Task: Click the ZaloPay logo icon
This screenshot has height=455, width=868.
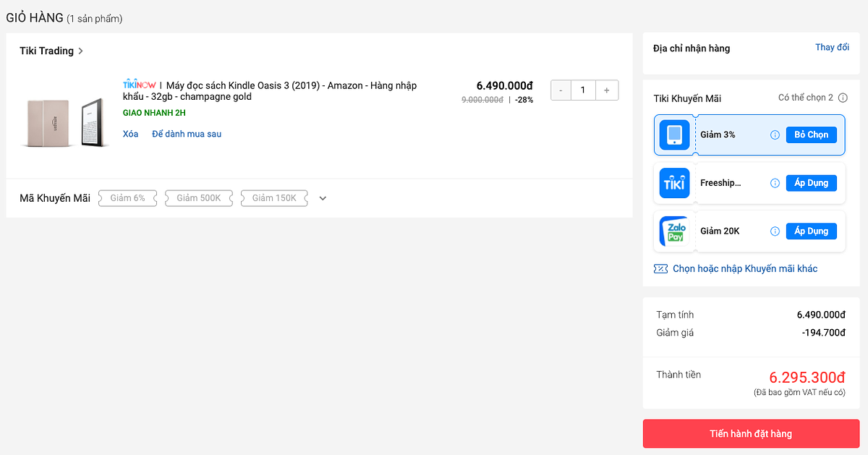Action: click(x=674, y=231)
